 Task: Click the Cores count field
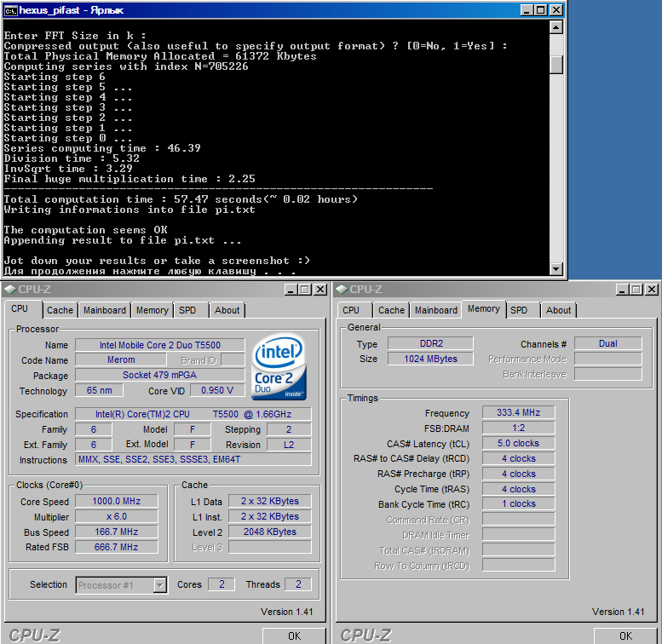tap(222, 584)
